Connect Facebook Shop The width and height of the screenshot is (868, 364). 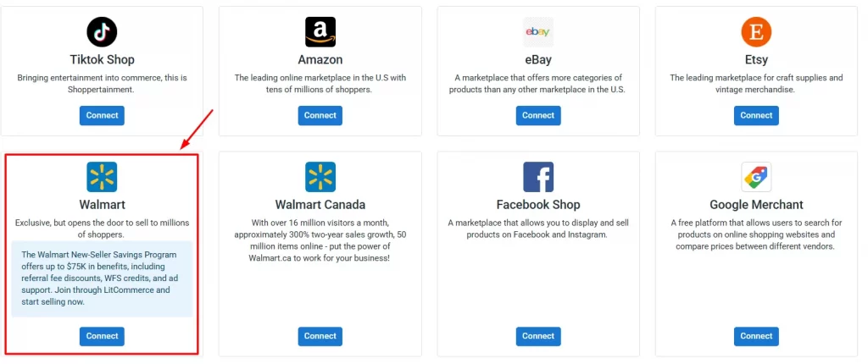pyautogui.click(x=538, y=336)
